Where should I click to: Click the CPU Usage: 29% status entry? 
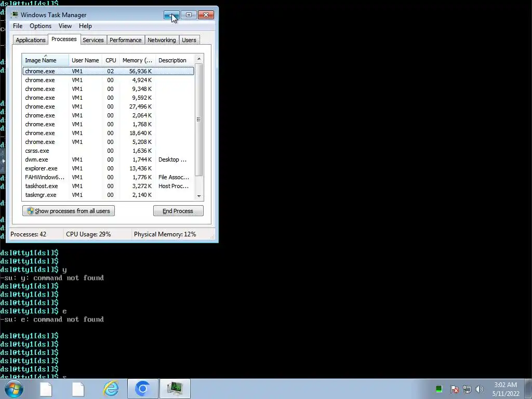pos(97,234)
